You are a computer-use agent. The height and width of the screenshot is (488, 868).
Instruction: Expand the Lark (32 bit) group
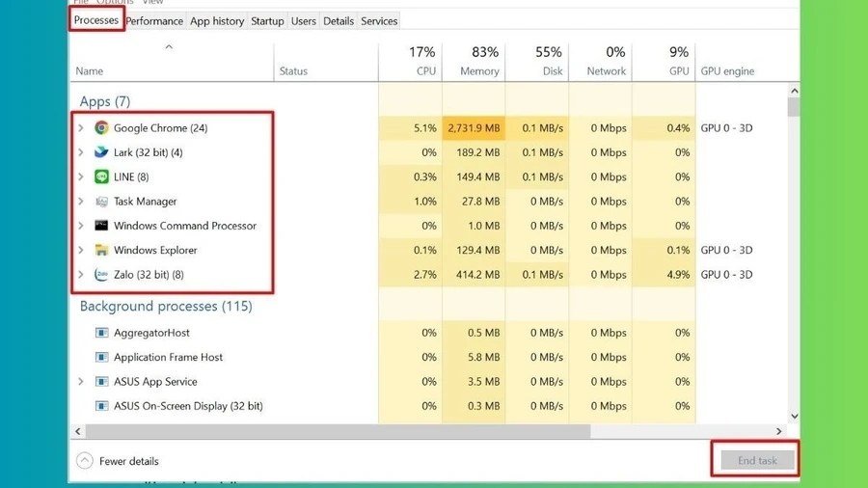[x=81, y=152]
